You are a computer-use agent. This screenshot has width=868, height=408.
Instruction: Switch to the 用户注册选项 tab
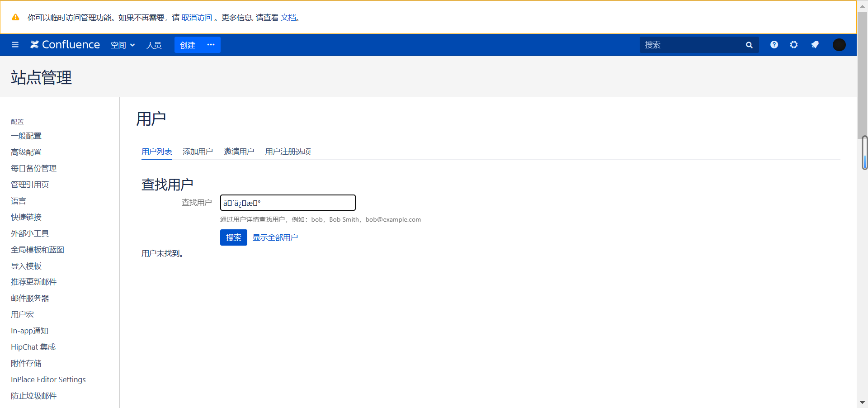coord(288,152)
